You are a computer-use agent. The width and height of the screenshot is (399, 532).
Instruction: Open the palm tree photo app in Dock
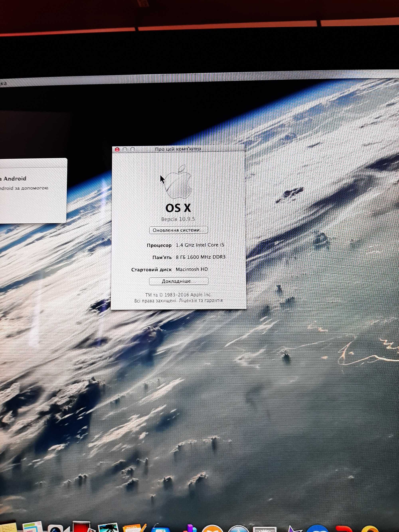pos(109,527)
